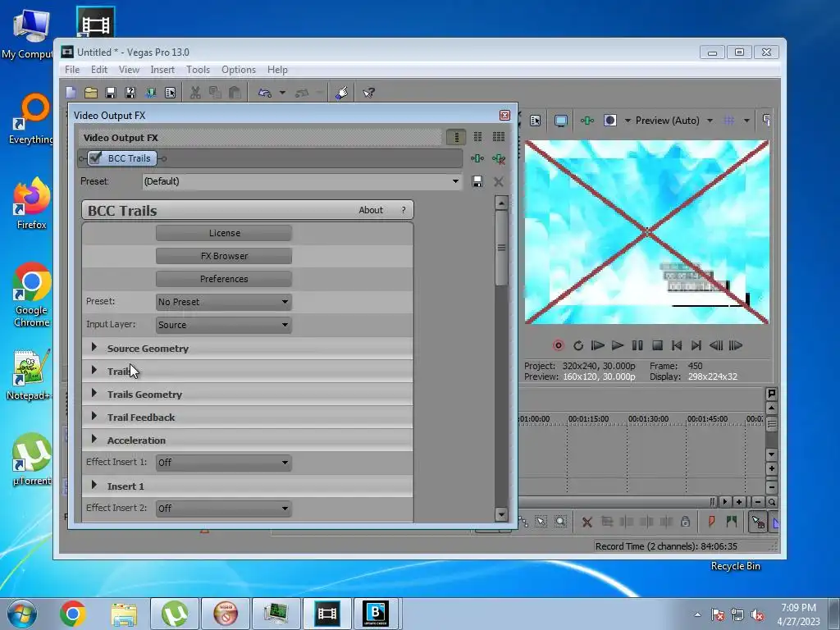The width and height of the screenshot is (840, 630).
Task: Click the New project toolbar icon
Action: 71,93
